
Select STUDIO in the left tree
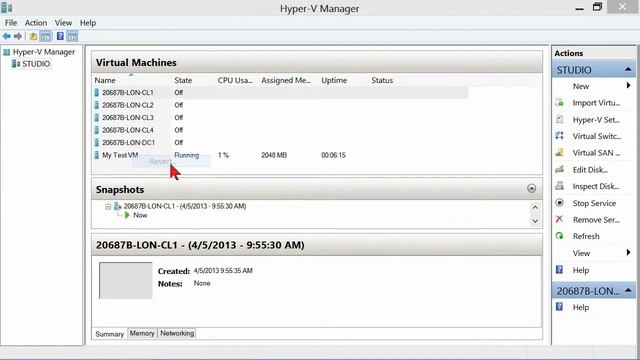pyautogui.click(x=36, y=64)
